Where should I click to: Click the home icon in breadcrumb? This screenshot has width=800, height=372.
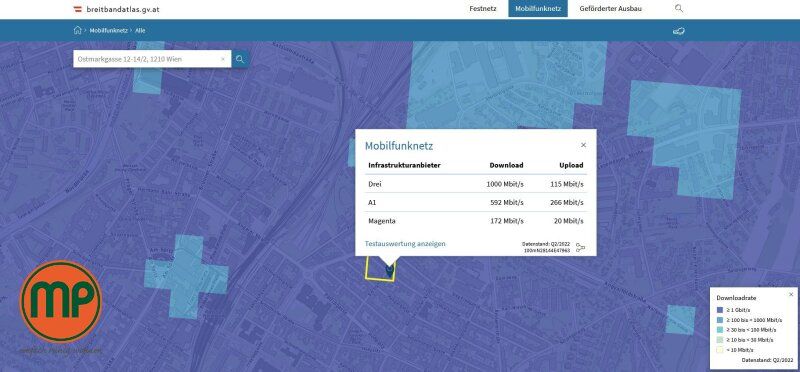[x=78, y=30]
